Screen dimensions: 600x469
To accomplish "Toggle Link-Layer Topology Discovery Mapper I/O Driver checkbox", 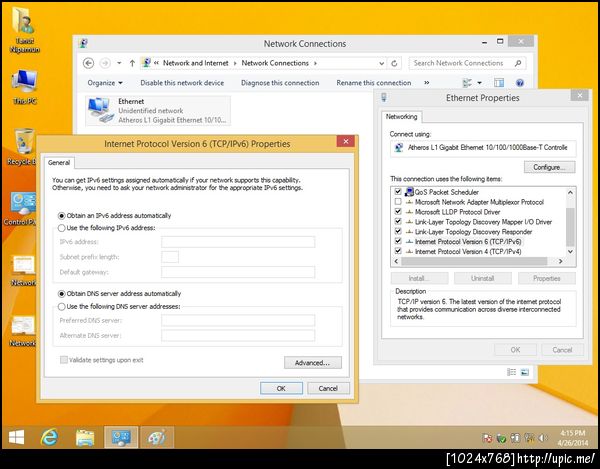I will click(398, 221).
